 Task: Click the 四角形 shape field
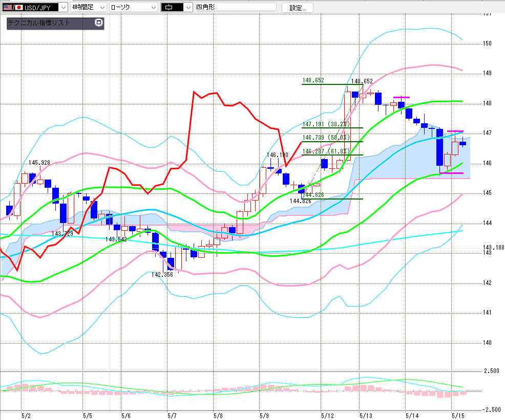pyautogui.click(x=236, y=7)
